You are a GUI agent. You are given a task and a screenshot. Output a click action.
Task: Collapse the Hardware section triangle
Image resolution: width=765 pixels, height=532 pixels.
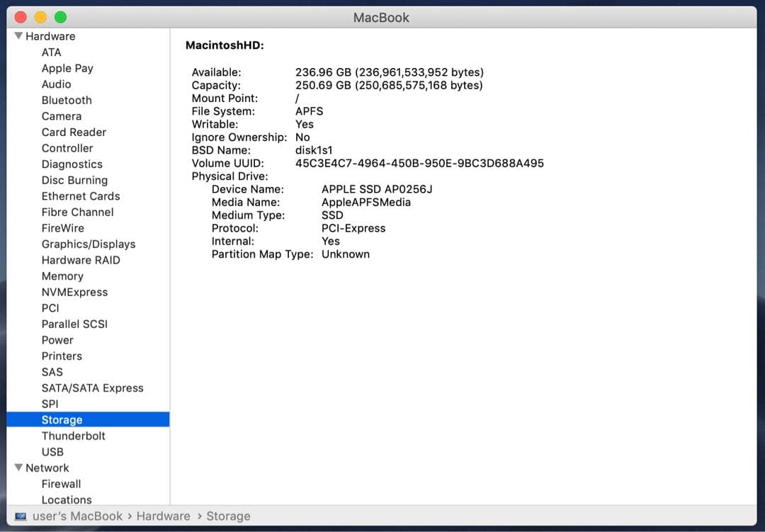coord(19,35)
